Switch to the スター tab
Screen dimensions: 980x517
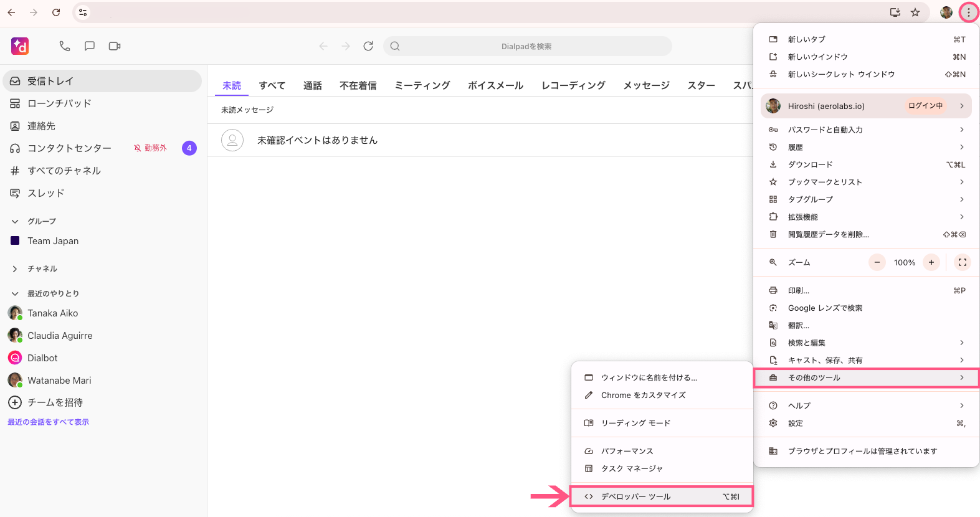(x=702, y=85)
